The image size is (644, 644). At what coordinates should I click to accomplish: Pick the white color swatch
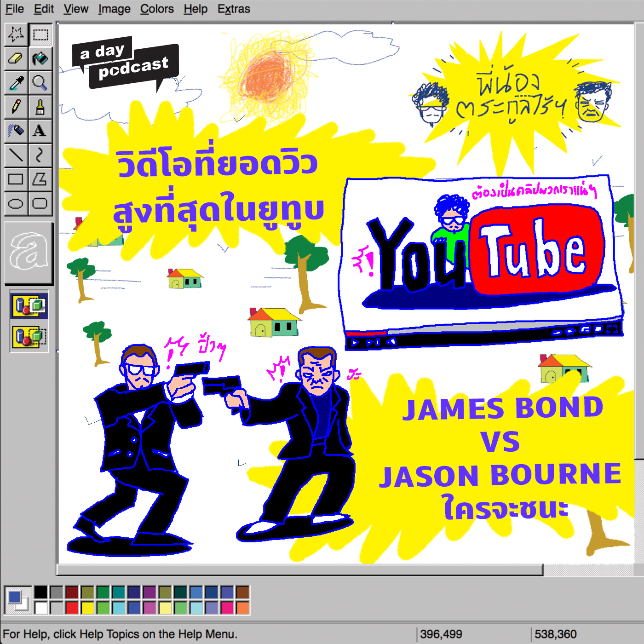click(x=41, y=608)
